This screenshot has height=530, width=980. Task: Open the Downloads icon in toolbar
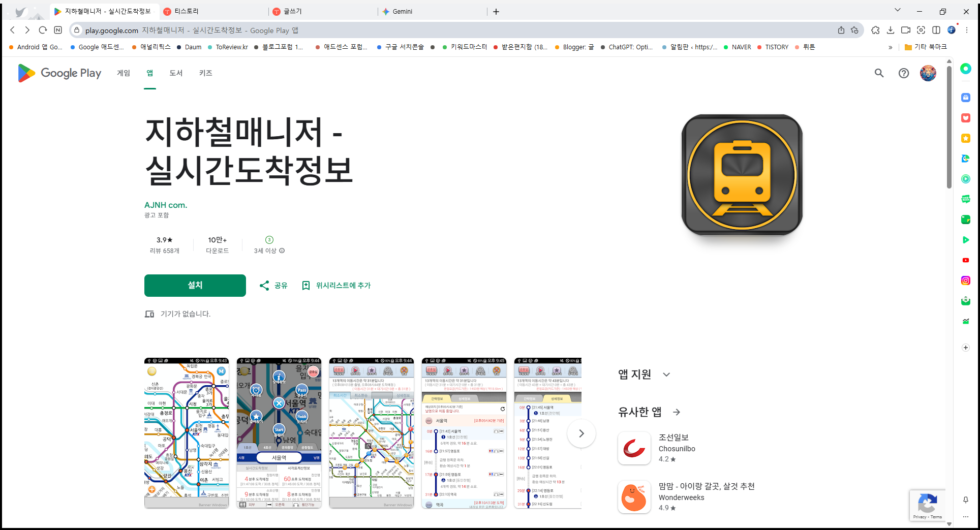tap(891, 30)
